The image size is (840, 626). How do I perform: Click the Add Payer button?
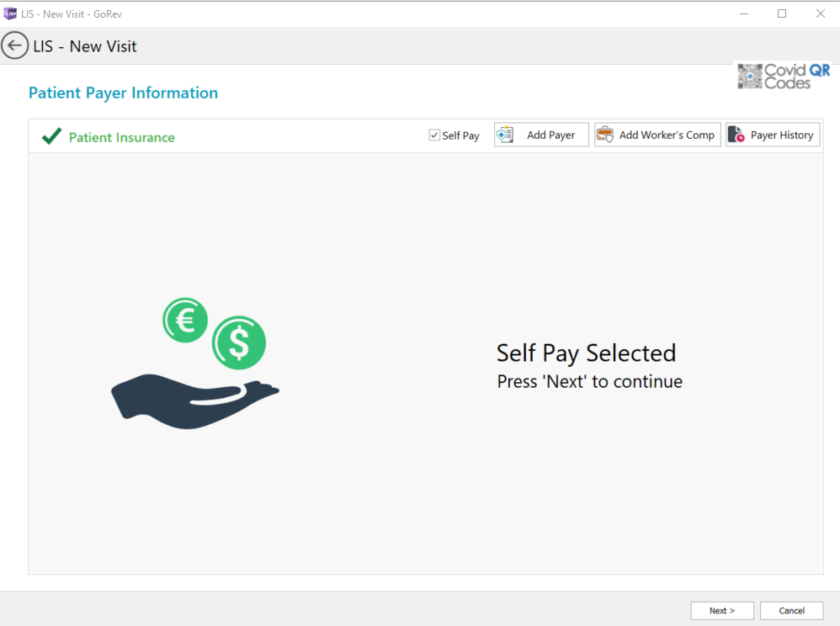pyautogui.click(x=541, y=135)
